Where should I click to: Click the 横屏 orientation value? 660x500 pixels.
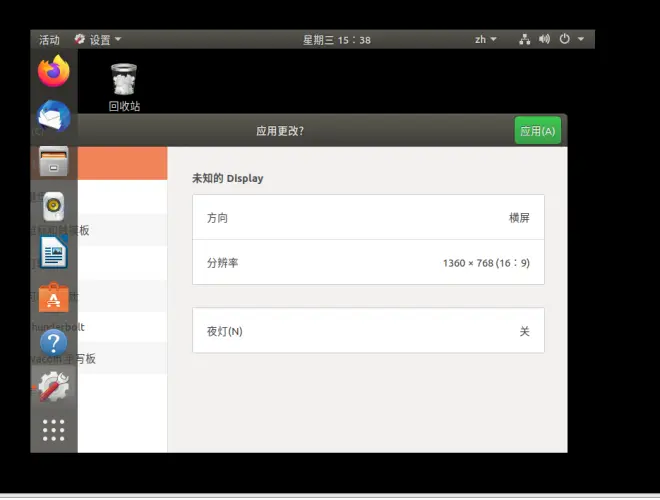[x=519, y=218]
